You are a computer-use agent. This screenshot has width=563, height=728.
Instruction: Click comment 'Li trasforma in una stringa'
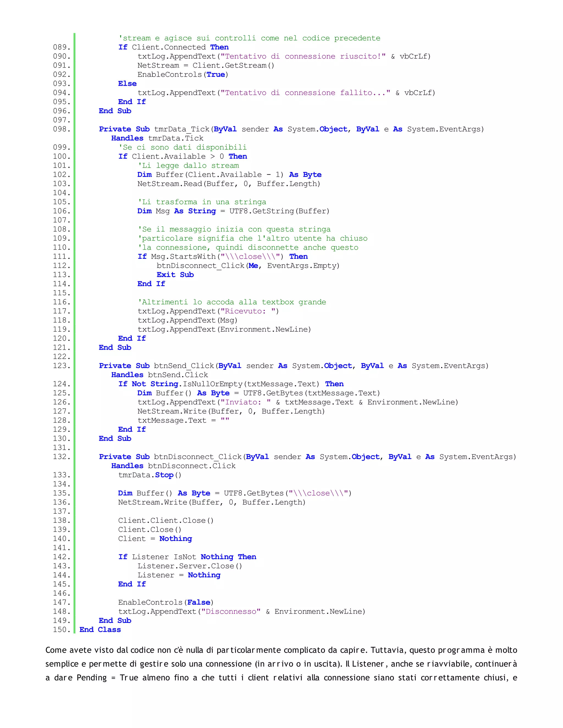[x=202, y=202]
